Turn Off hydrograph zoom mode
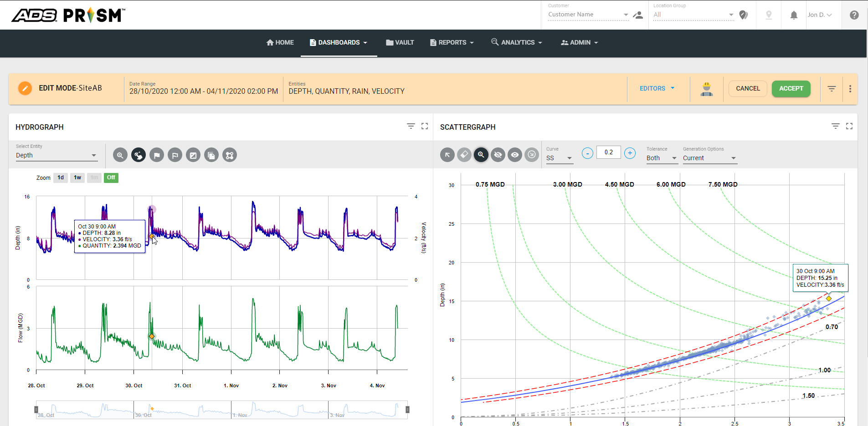868x426 pixels. (x=111, y=177)
